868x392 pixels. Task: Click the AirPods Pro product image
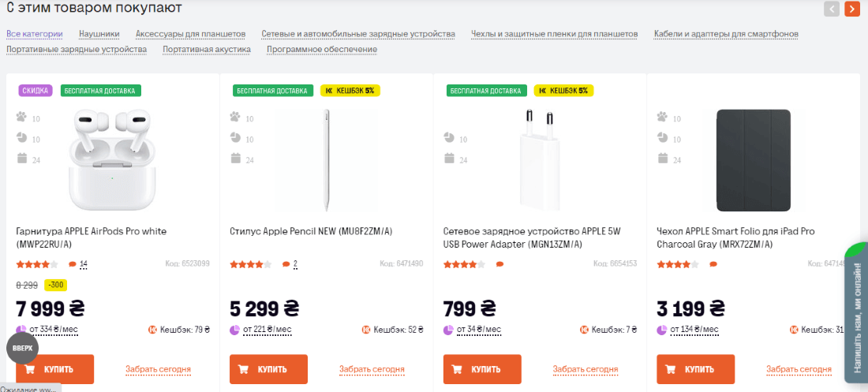(x=113, y=159)
